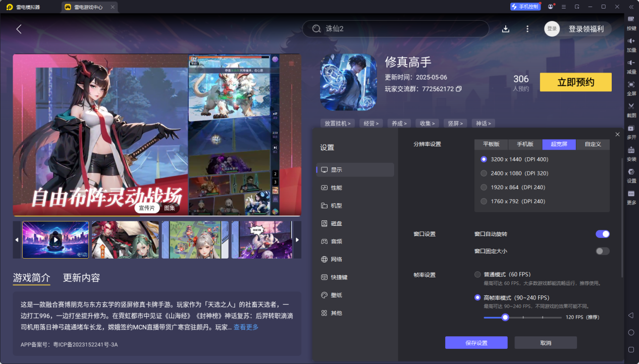Open the 查看更多 link in description
This screenshot has height=364, width=639.
[246, 327]
